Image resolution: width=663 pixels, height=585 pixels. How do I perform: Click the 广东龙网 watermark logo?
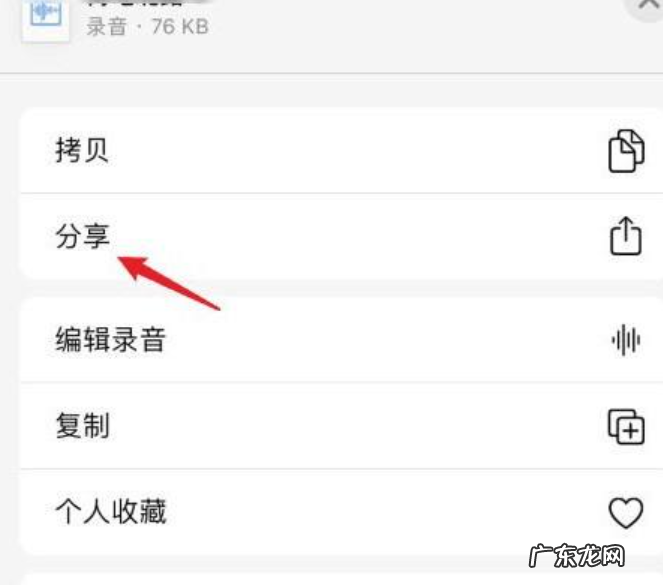pyautogui.click(x=577, y=555)
